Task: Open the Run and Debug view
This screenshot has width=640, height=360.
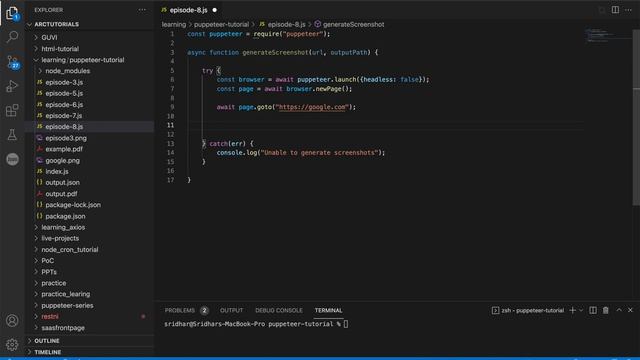Action: [12, 86]
